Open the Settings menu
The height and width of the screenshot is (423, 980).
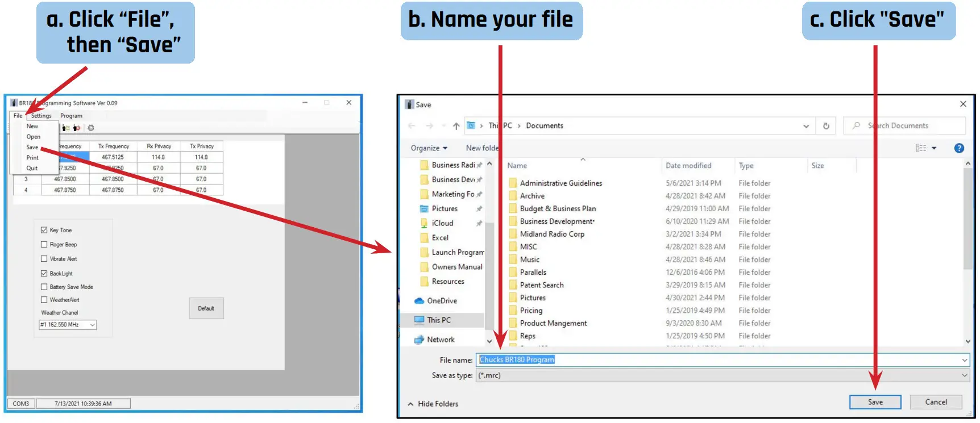click(41, 116)
